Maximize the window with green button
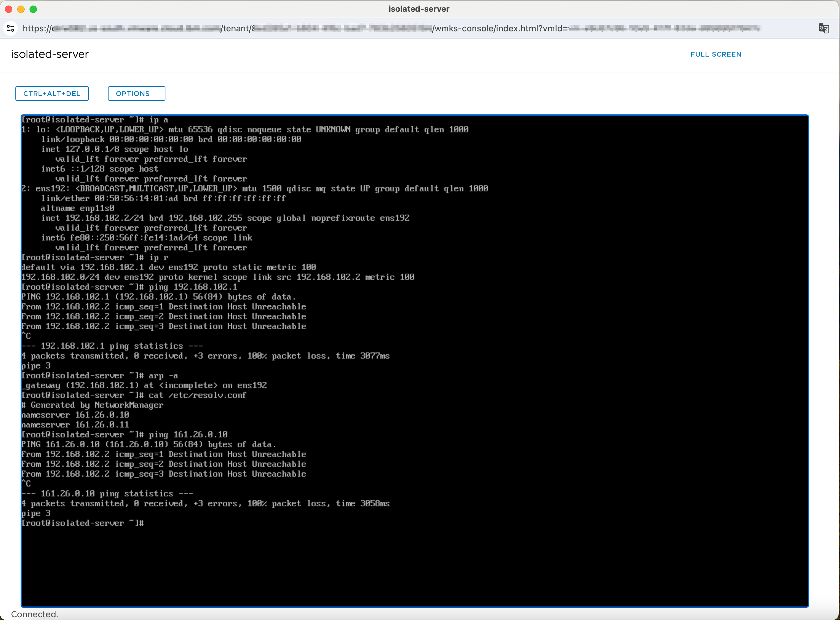Image resolution: width=840 pixels, height=620 pixels. tap(34, 9)
